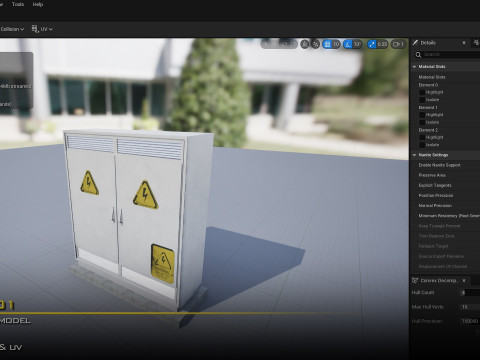Viewport: 480px width, 360px height.
Task: Switch to the Details tab
Action: [x=428, y=43]
